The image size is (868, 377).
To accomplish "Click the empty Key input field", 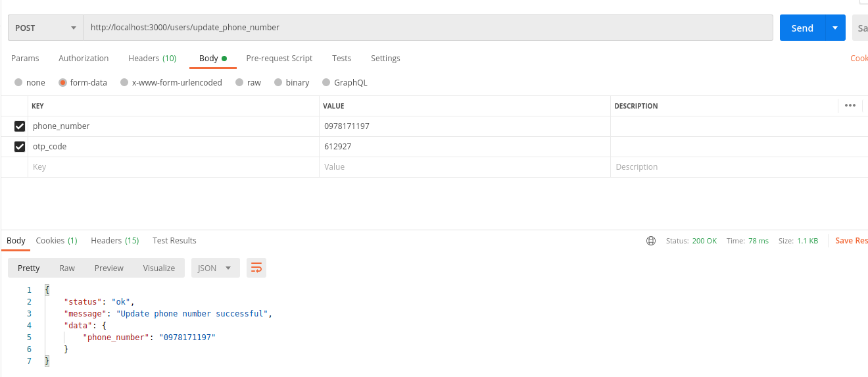I will pos(172,167).
